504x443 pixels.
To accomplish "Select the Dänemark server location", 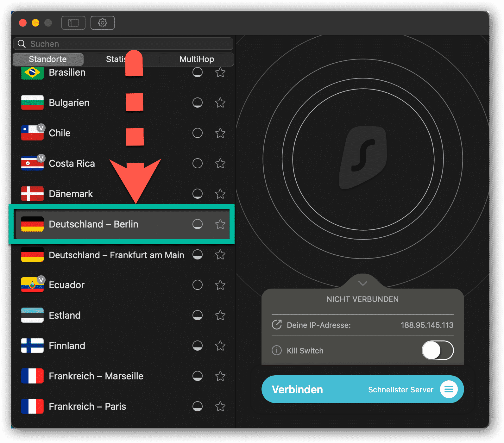I will 123,194.
